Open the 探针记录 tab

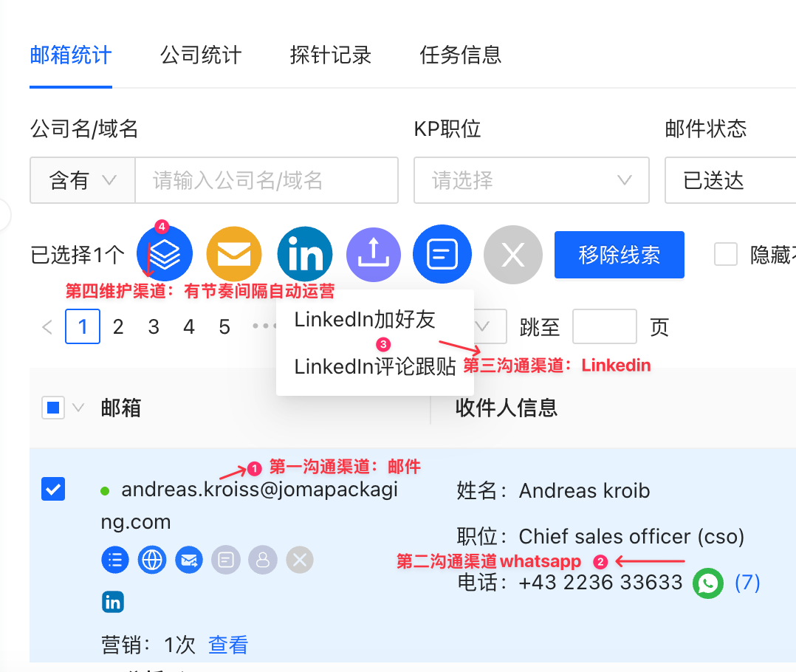[331, 55]
